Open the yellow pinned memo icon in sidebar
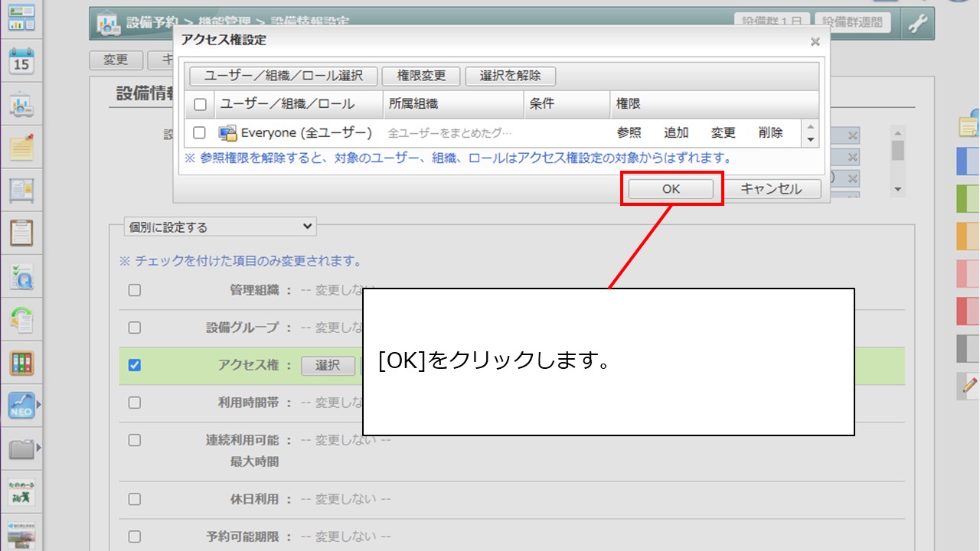This screenshot has height=551, width=980. point(21,146)
